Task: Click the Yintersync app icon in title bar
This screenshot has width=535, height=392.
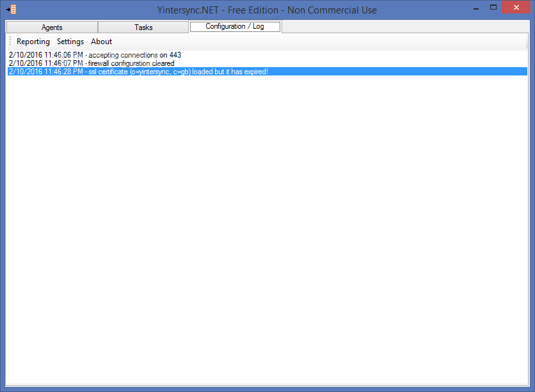Action: tap(12, 9)
